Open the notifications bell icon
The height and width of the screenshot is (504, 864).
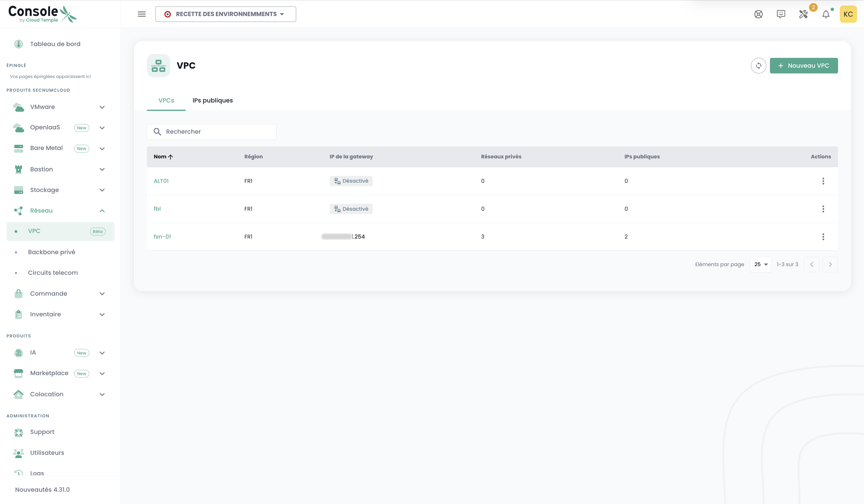(826, 14)
